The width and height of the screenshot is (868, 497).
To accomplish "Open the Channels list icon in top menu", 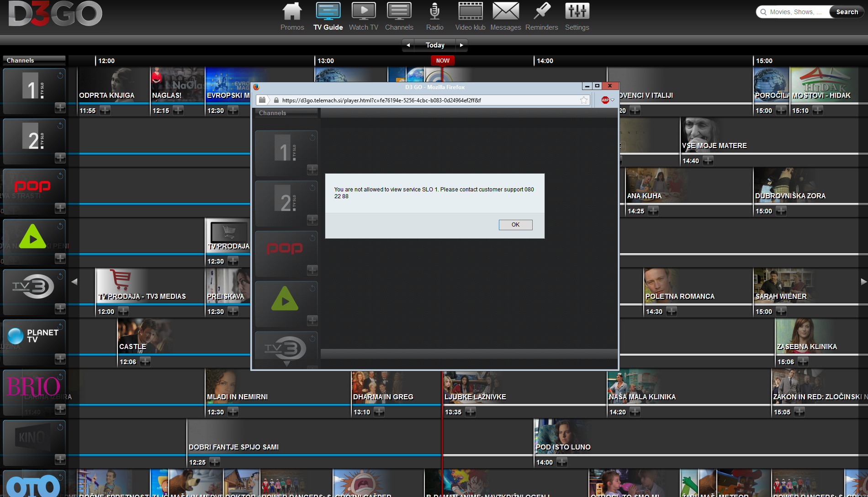I will (399, 16).
